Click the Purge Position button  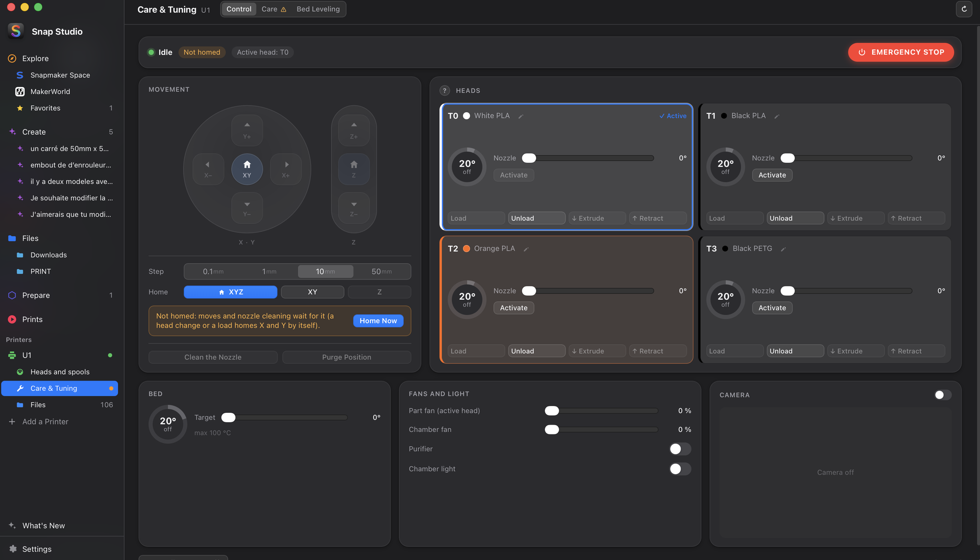(346, 357)
